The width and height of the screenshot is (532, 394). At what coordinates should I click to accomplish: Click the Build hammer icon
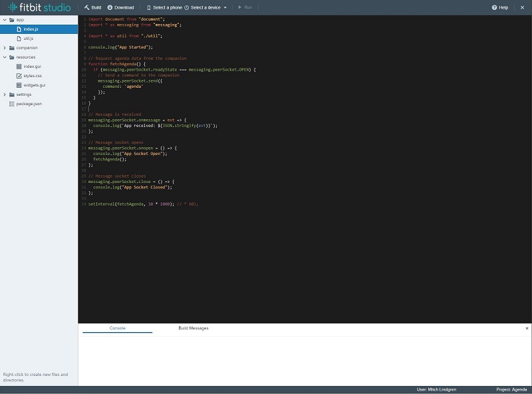(x=87, y=7)
